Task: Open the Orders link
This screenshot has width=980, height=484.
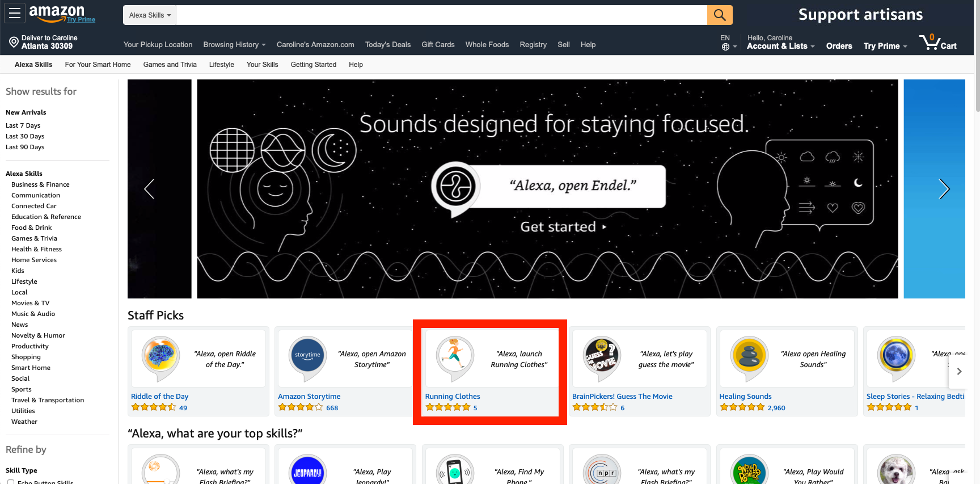Action: tap(839, 46)
